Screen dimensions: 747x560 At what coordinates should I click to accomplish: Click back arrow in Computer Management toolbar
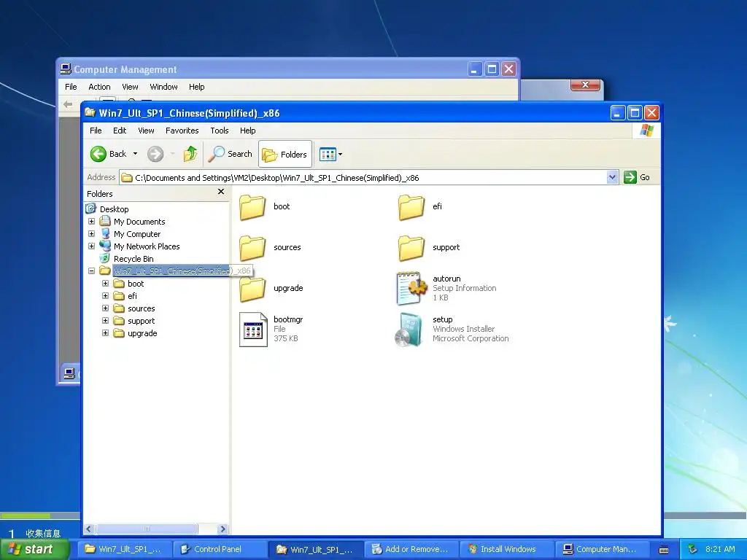point(68,104)
